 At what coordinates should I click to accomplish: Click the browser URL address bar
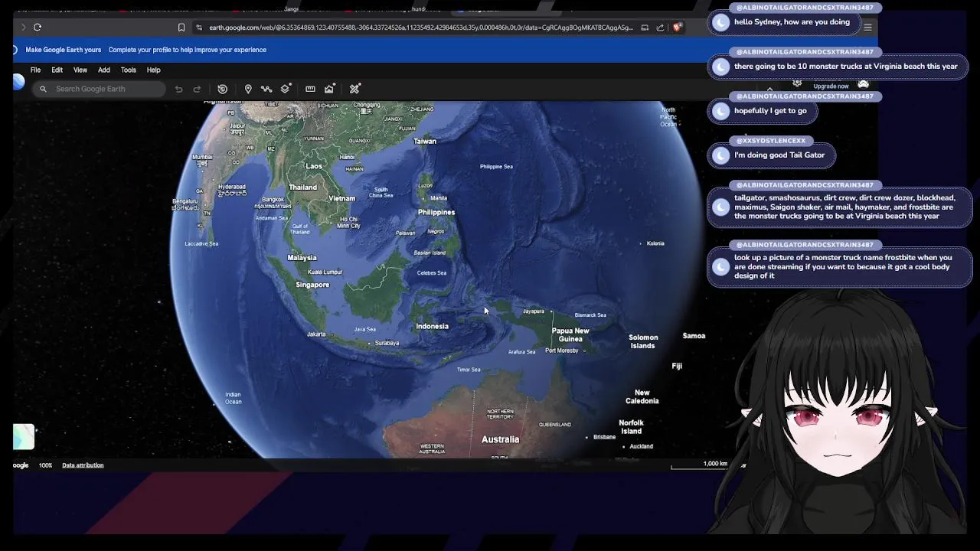click(421, 28)
